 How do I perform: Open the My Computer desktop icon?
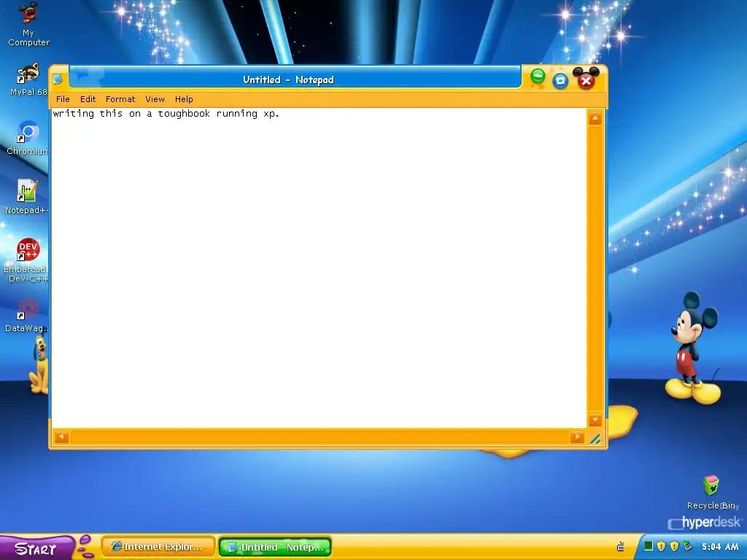(28, 24)
